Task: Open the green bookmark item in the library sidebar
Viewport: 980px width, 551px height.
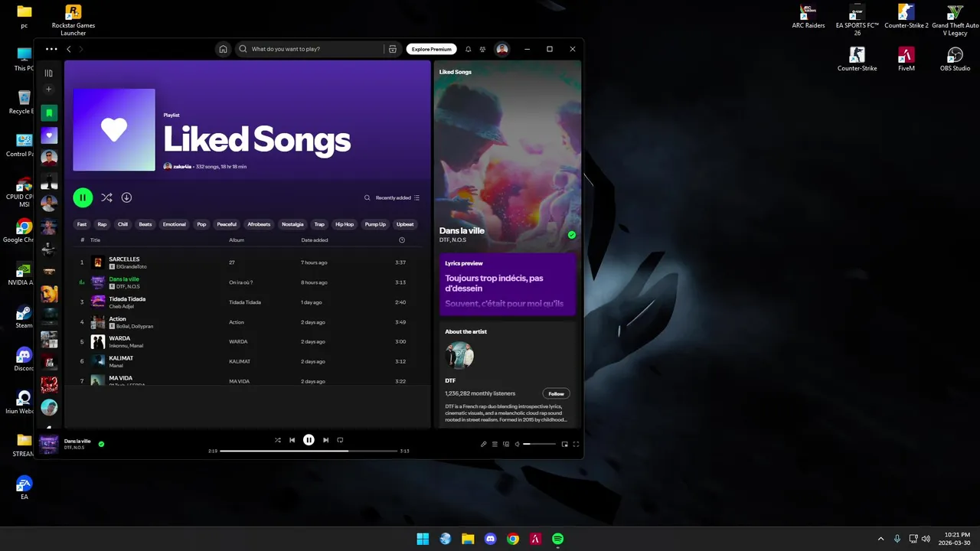Action: (x=49, y=113)
